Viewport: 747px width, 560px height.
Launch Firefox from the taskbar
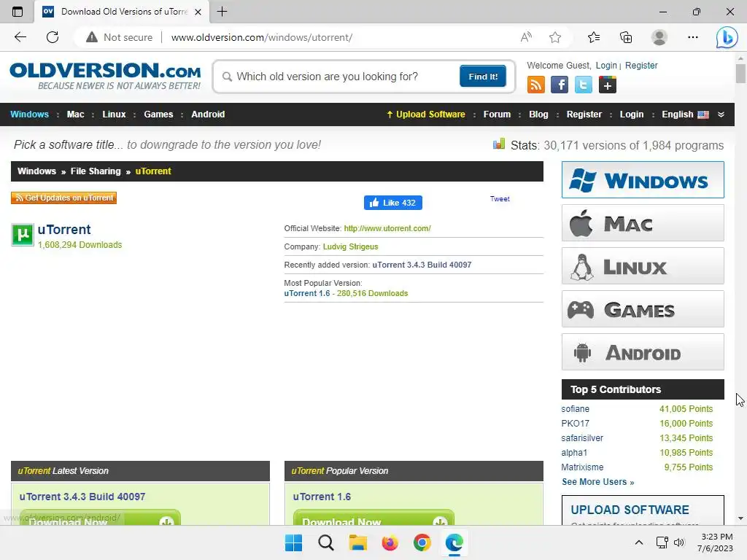click(x=390, y=542)
